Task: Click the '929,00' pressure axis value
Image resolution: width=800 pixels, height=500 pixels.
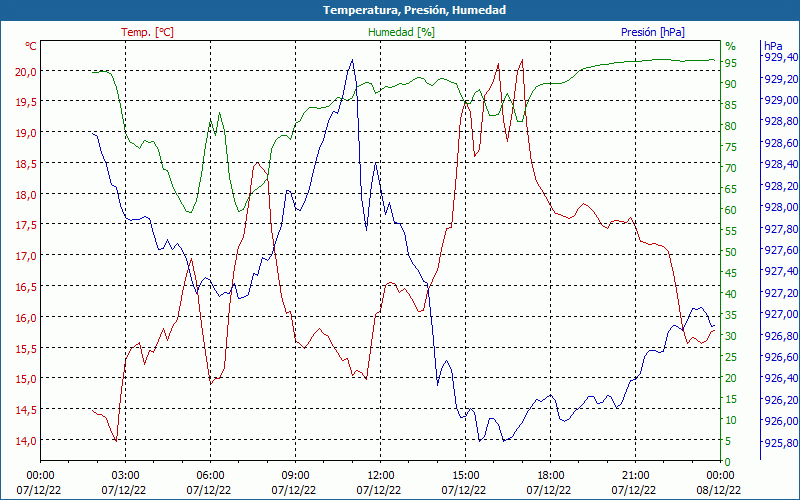Action: click(x=779, y=100)
